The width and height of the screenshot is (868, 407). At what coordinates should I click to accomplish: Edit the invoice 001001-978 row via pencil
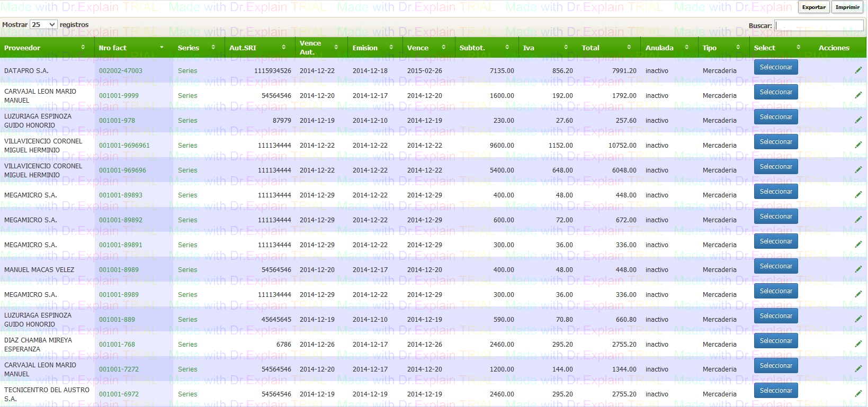858,120
